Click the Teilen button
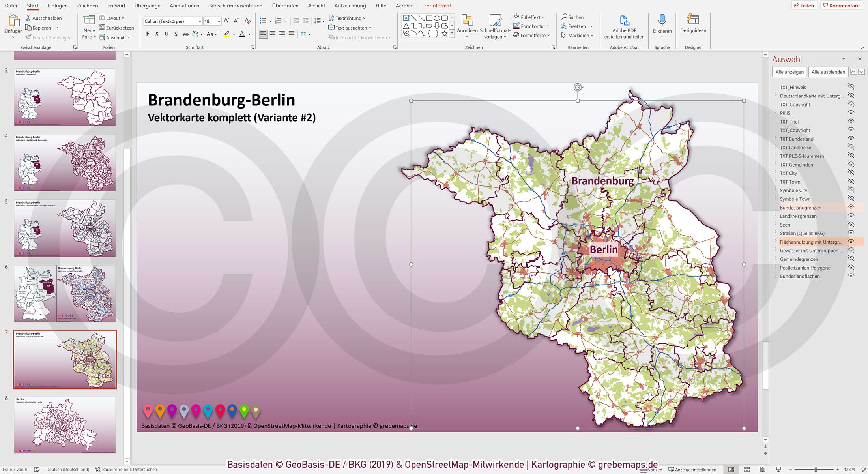The height and width of the screenshot is (474, 868). [805, 6]
